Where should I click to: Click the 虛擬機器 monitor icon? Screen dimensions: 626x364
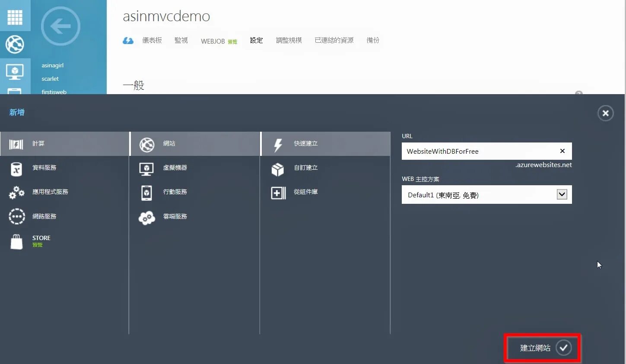[x=146, y=168]
